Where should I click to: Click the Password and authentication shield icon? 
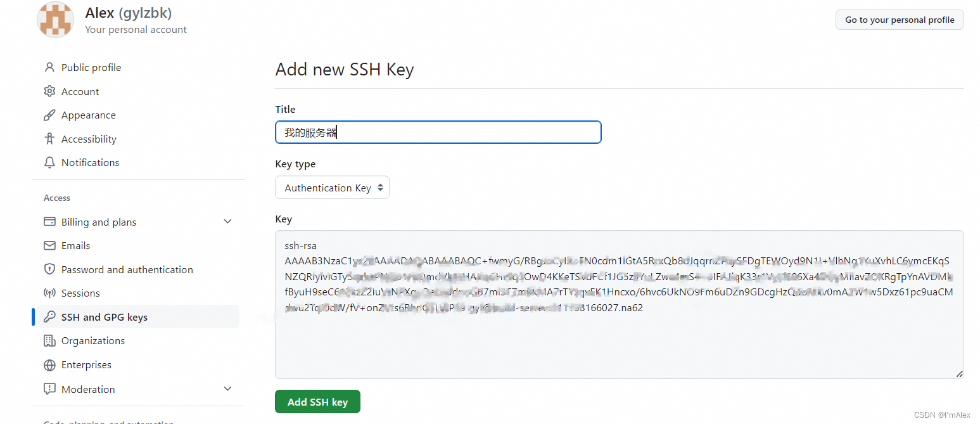point(49,269)
